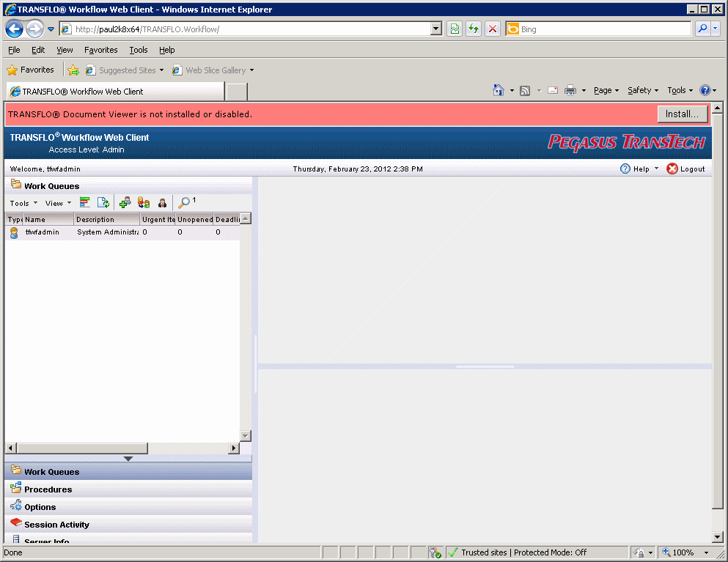Click the search magnifier icon

pos(185,202)
